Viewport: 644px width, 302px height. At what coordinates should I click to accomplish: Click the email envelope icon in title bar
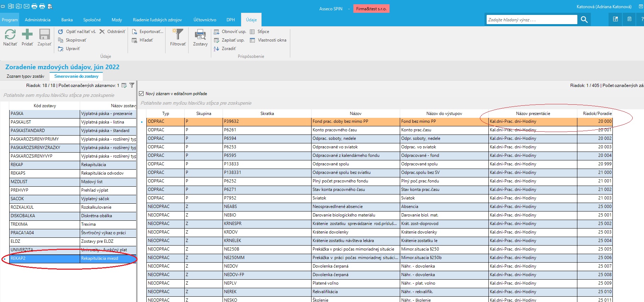[x=26, y=6]
